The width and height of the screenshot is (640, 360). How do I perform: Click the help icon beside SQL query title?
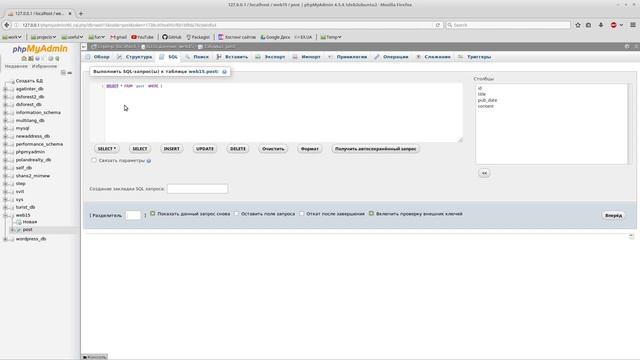(224, 72)
